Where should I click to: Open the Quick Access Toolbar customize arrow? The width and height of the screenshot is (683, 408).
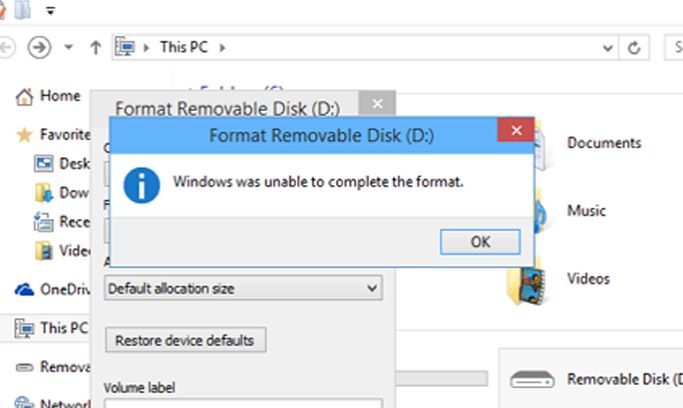point(51,10)
